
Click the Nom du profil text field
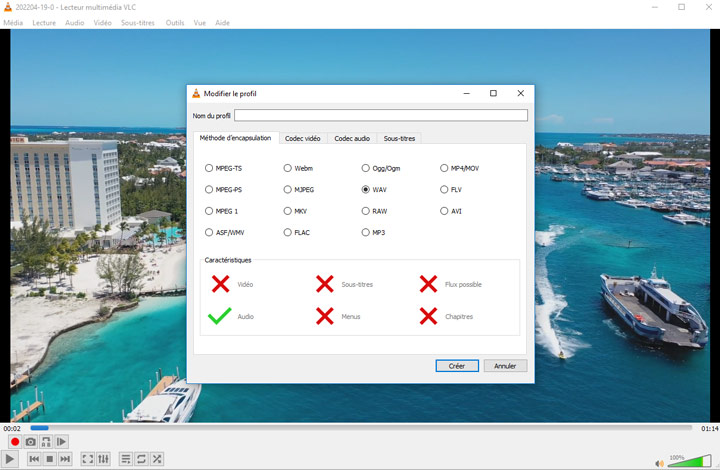tap(381, 115)
